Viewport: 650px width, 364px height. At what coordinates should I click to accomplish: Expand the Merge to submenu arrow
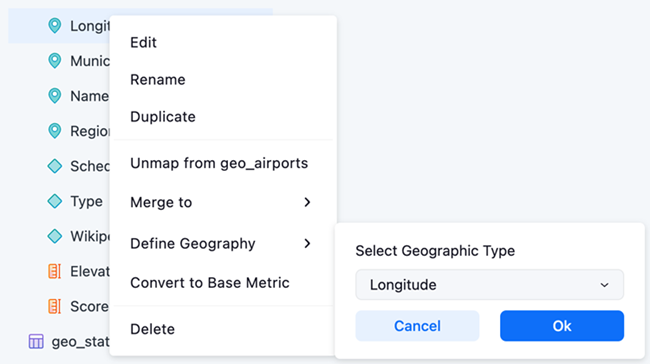coord(307,202)
